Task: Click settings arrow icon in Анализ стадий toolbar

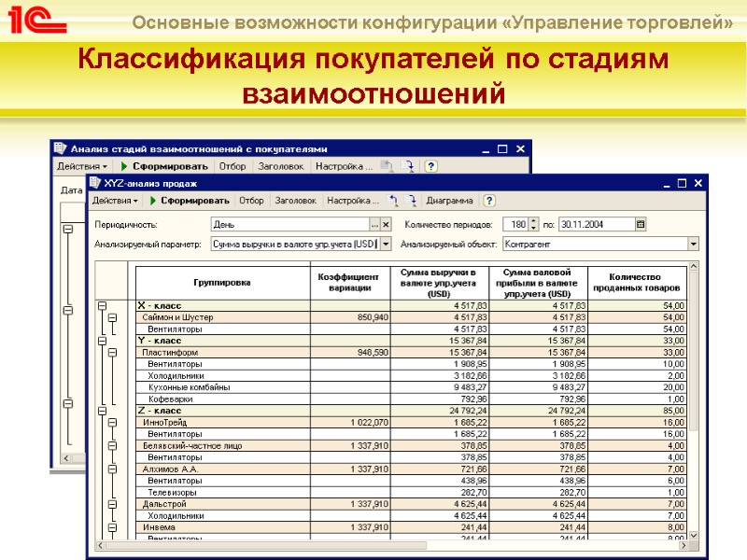Action: (409, 166)
